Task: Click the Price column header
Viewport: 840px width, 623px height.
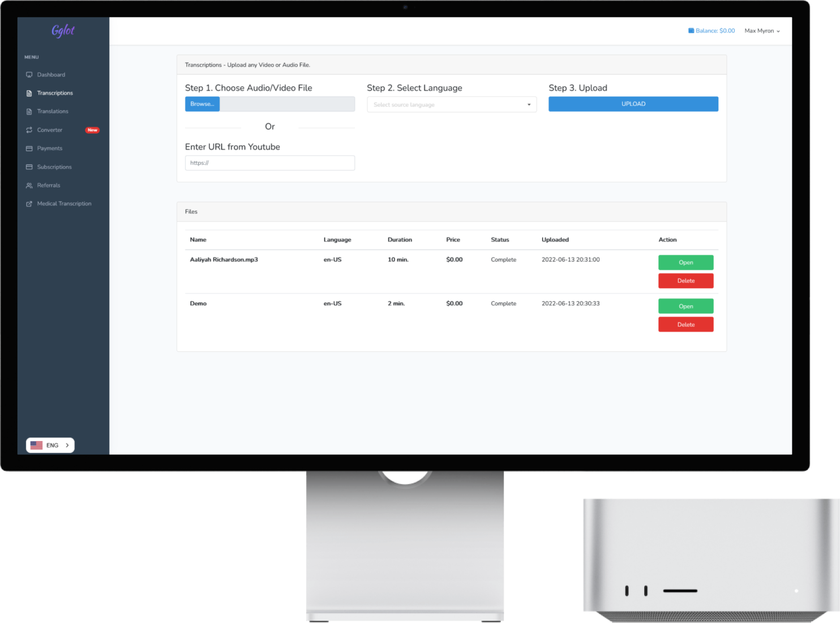Action: click(x=453, y=240)
